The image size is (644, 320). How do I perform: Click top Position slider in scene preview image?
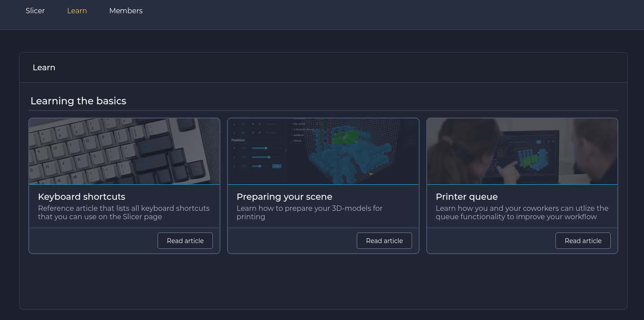click(x=260, y=148)
